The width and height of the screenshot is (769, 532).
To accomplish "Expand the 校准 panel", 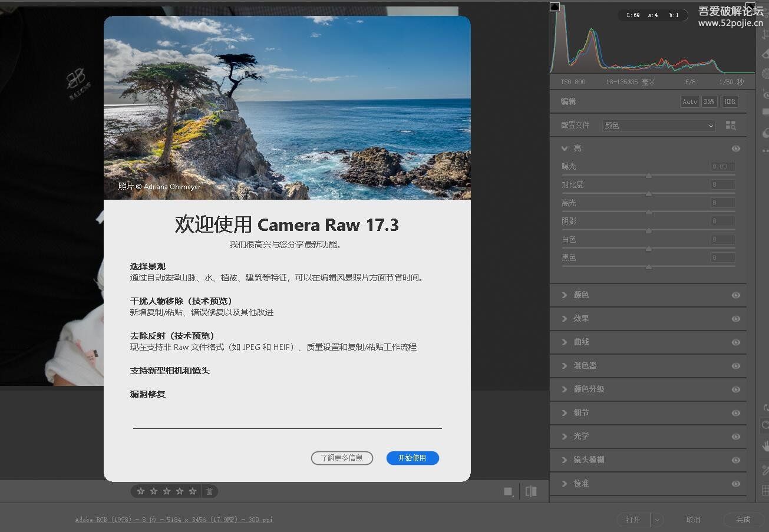I will point(565,484).
